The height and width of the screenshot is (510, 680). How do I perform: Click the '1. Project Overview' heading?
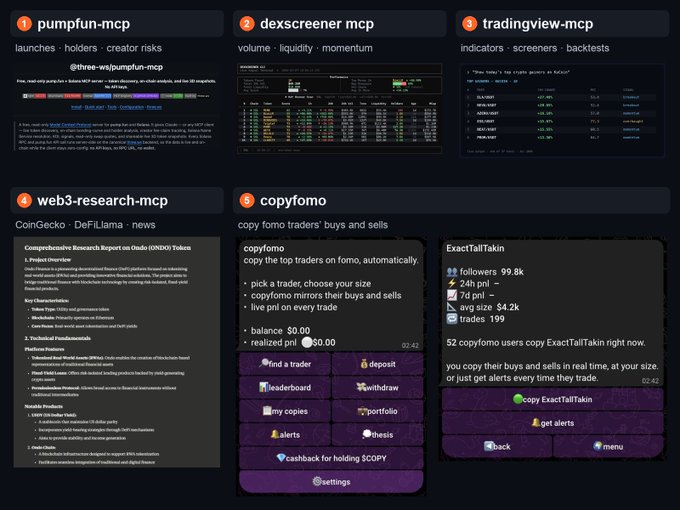[48, 260]
